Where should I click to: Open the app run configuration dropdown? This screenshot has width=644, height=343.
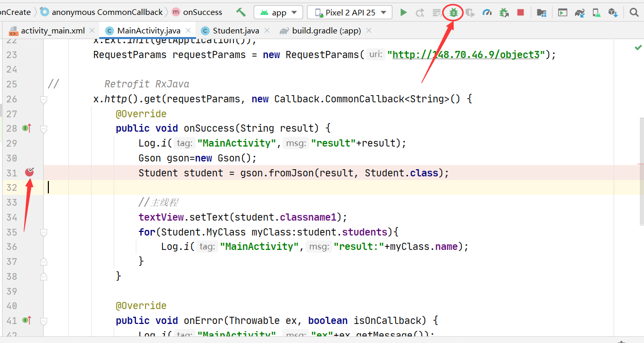(x=278, y=12)
